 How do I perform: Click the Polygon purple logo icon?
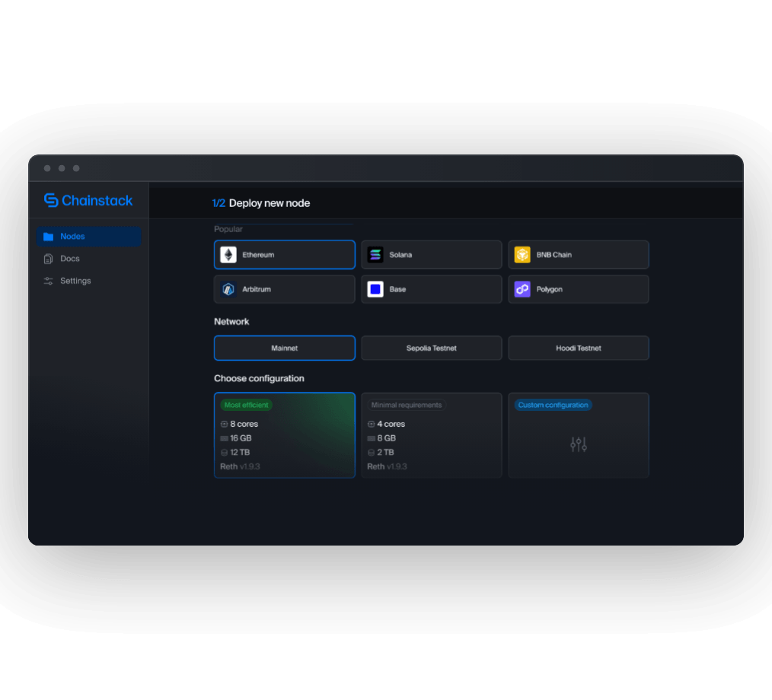[522, 289]
